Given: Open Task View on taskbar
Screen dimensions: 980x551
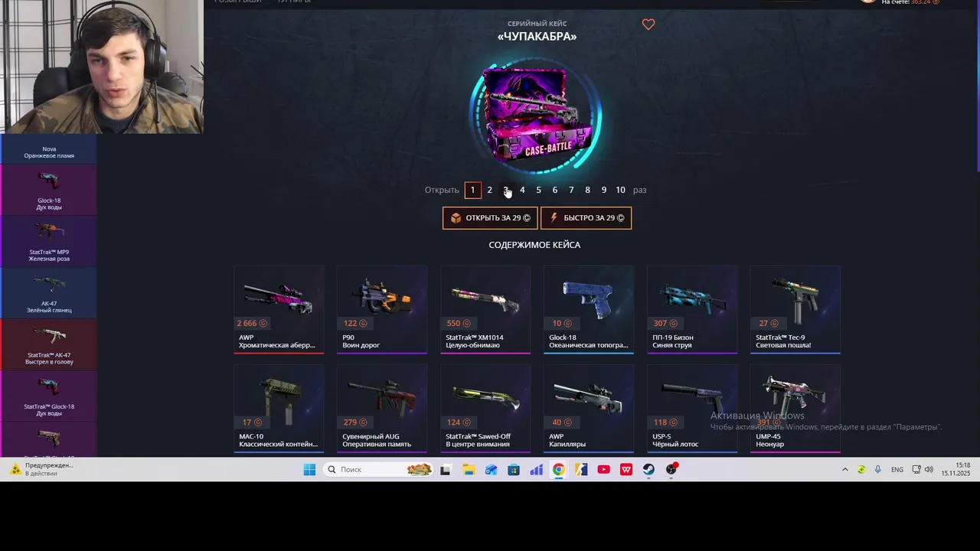Looking at the screenshot, I should tap(446, 469).
